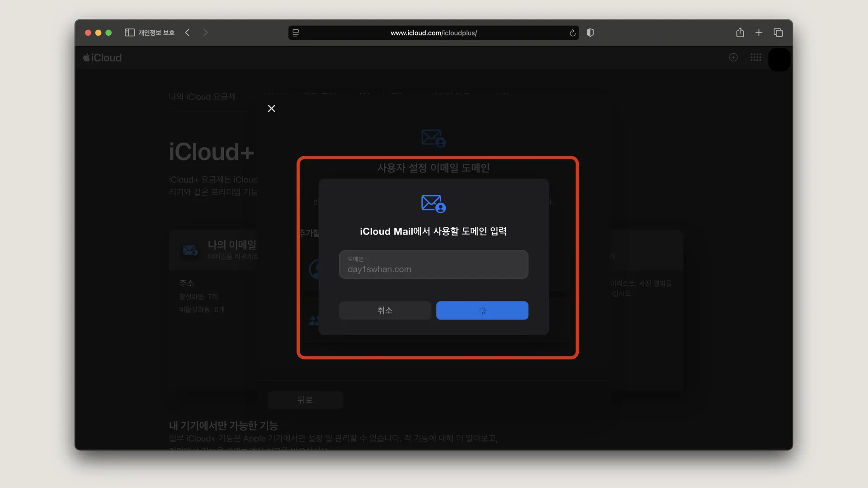Screen dimensions: 868x488
Task: Click the 취소 cancel button
Action: (x=385, y=310)
